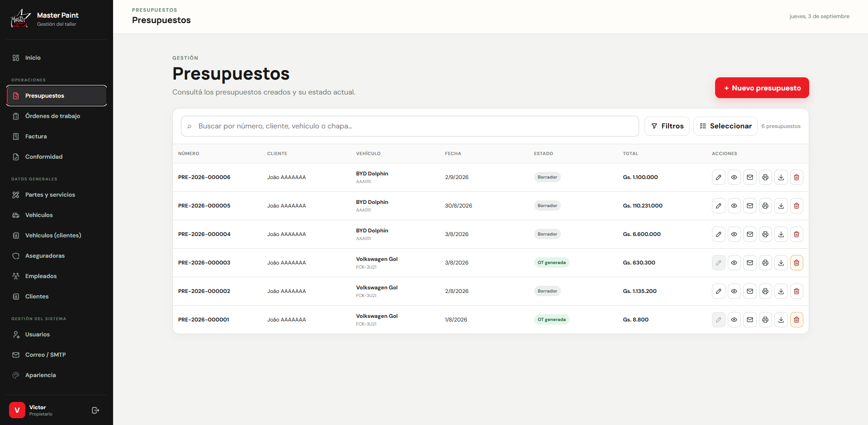This screenshot has height=425, width=868.
Task: Open the Factura section
Action: 57,137
